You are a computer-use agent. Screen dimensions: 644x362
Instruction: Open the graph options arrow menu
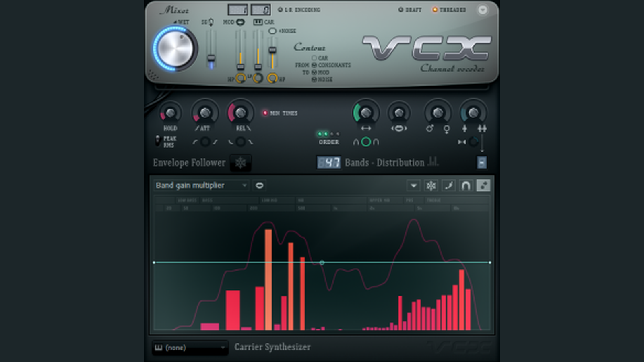pos(413,185)
